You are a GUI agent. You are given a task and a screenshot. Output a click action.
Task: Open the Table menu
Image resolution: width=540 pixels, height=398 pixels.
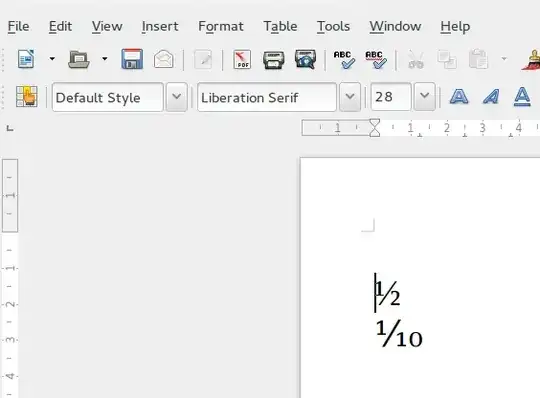pos(280,26)
